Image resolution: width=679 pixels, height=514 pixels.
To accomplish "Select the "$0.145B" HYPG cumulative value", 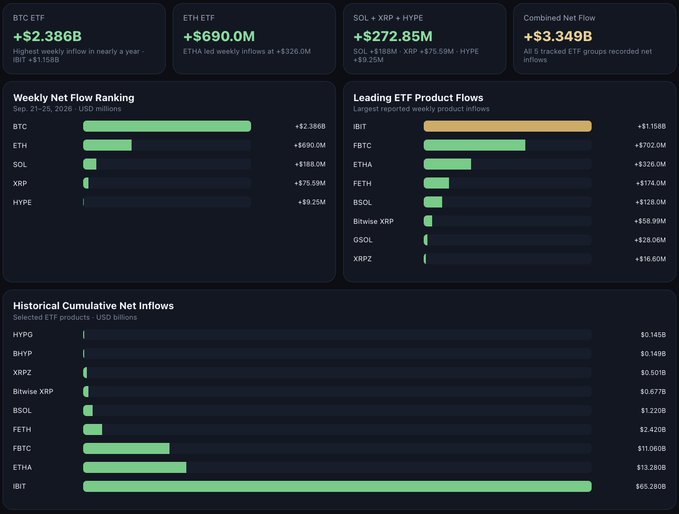I will pos(653,335).
